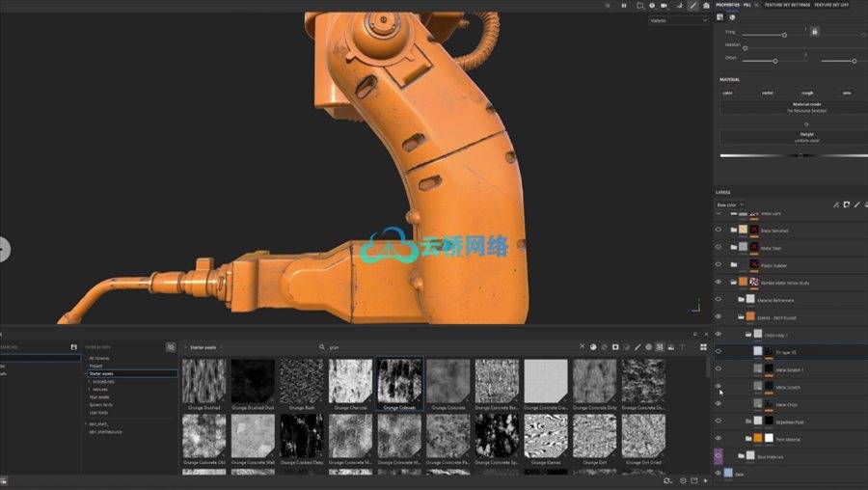The image size is (868, 490).
Task: Click the pause rendering icon in viewport toolbar
Action: tap(624, 6)
